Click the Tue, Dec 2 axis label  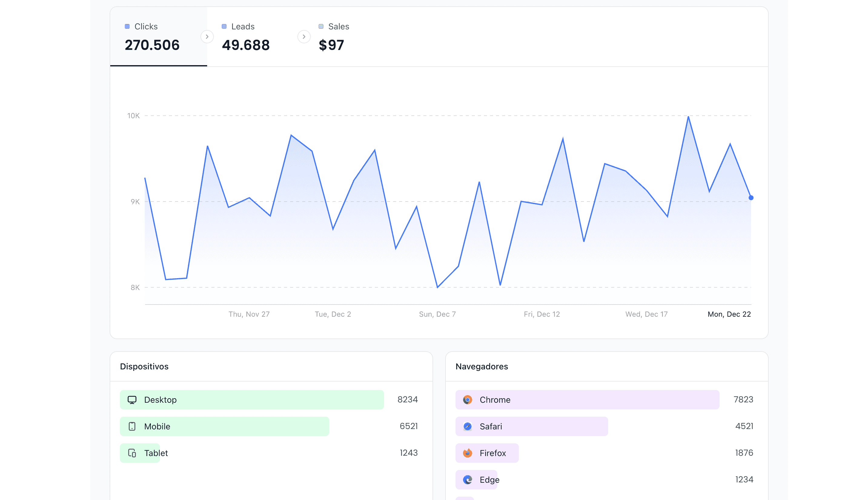pyautogui.click(x=333, y=314)
